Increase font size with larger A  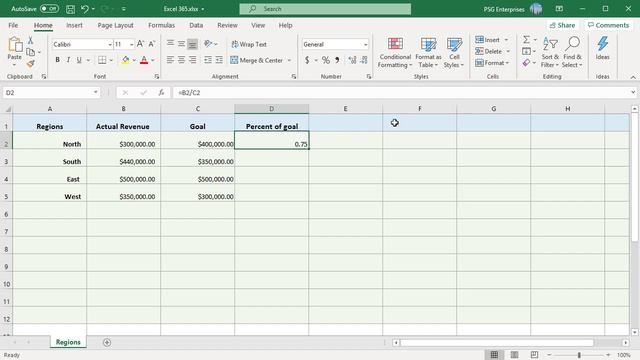pos(140,44)
